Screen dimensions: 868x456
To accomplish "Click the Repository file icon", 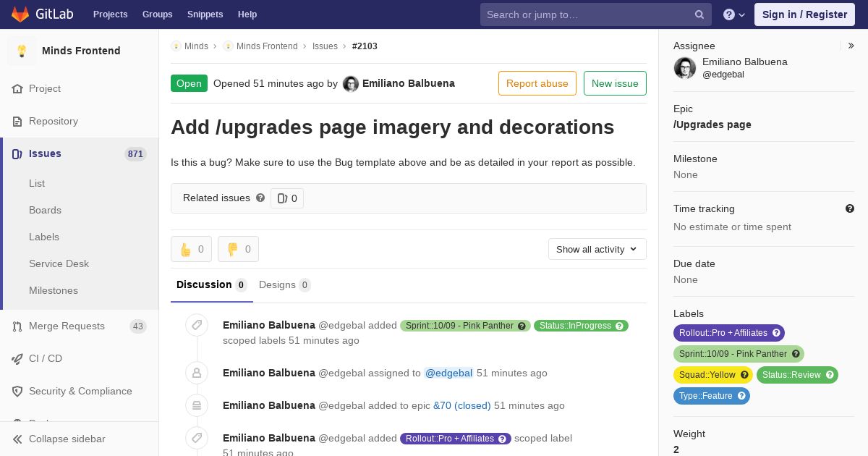I will tap(17, 121).
